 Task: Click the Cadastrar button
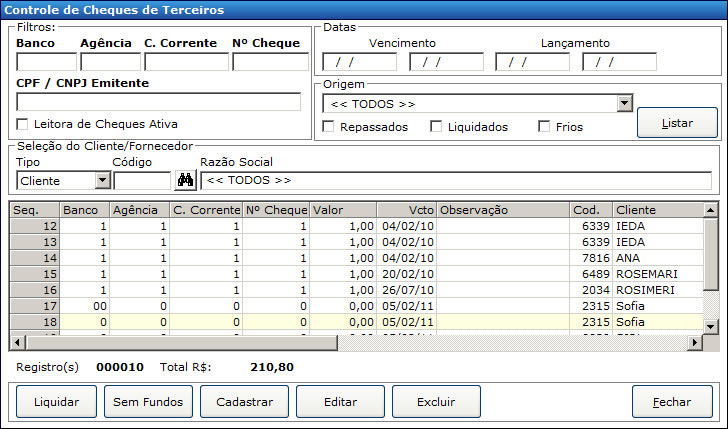click(x=244, y=402)
